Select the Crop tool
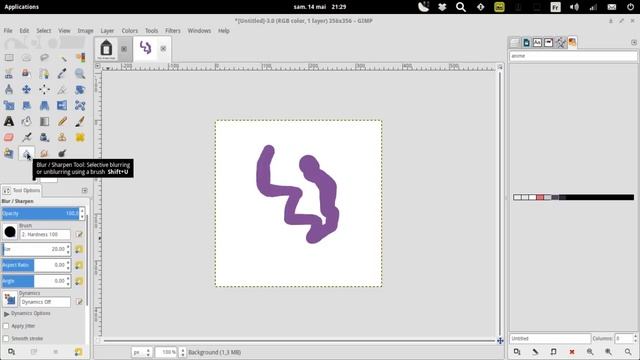Viewport: 640px width, 360px height. pos(62,89)
